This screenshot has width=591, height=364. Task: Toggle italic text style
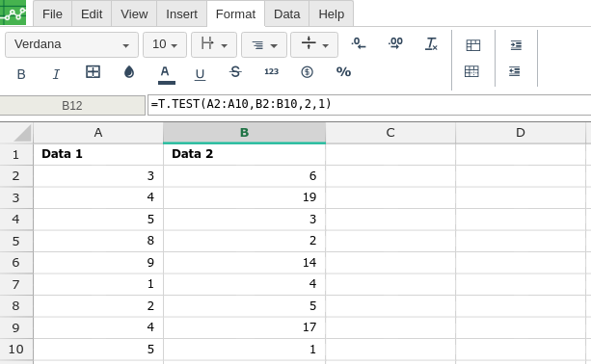coord(56,73)
